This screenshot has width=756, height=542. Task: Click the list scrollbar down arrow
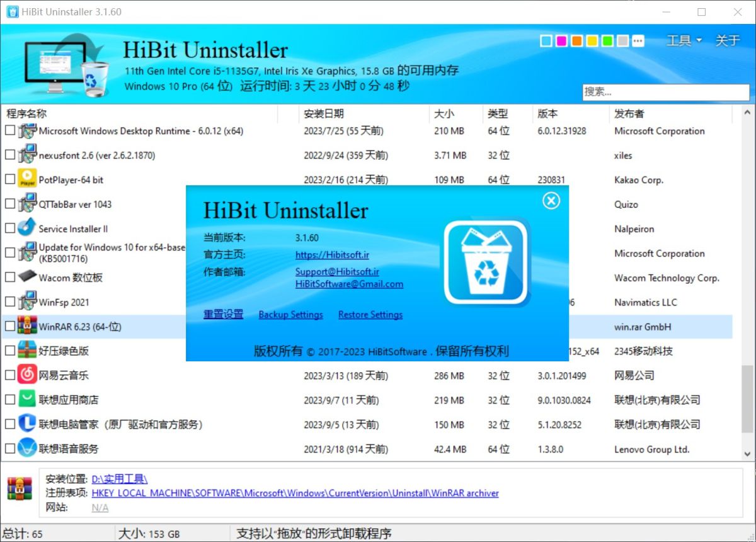tap(748, 454)
